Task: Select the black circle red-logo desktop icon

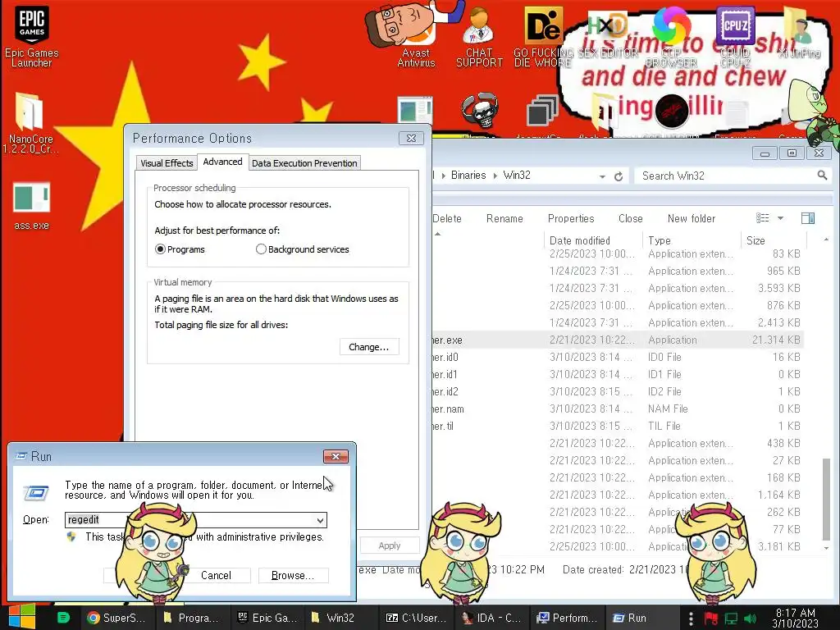Action: 671,111
